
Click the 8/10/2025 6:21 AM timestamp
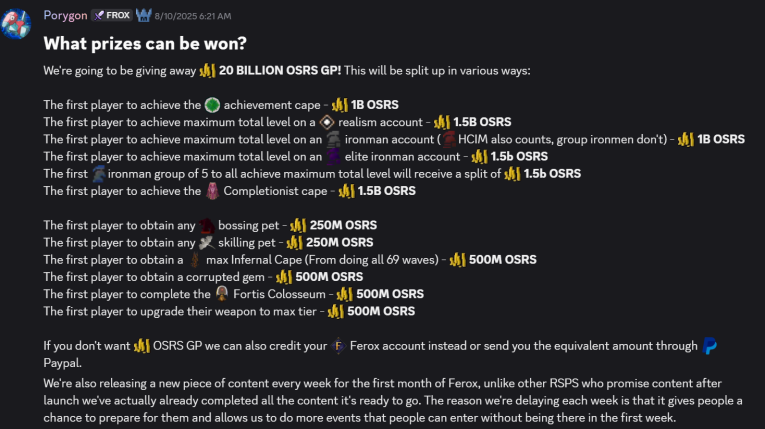pos(192,16)
